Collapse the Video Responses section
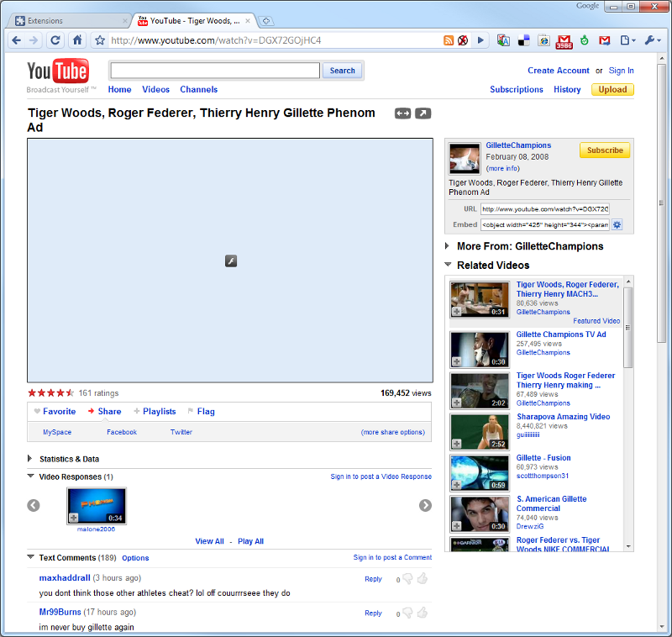Image resolution: width=672 pixels, height=637 pixels. point(30,476)
